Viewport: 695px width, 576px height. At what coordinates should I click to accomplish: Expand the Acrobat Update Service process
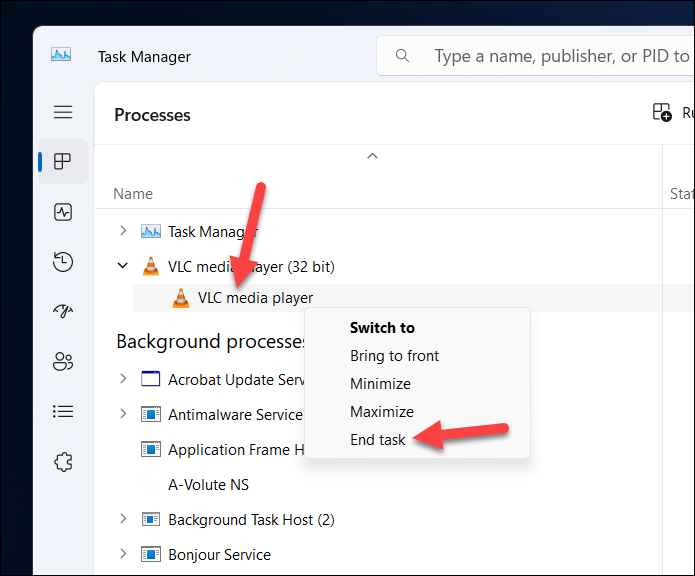(123, 379)
